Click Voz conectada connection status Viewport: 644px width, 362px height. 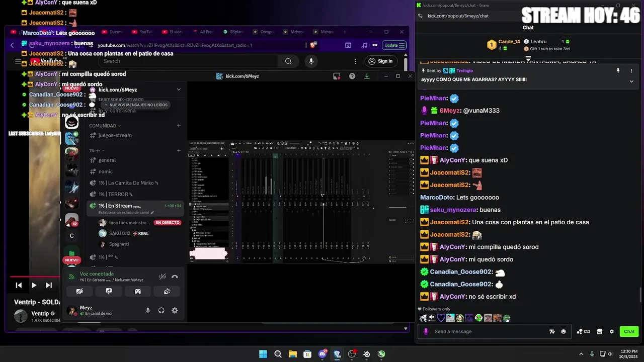pos(97,274)
